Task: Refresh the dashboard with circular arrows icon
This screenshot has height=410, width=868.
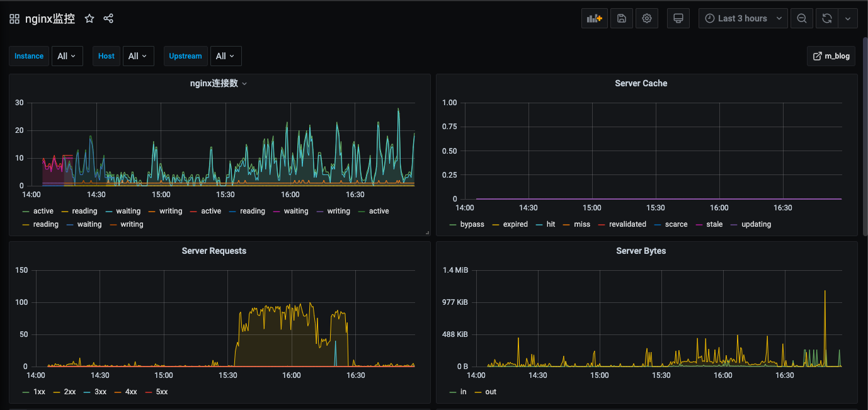Action: pos(826,19)
